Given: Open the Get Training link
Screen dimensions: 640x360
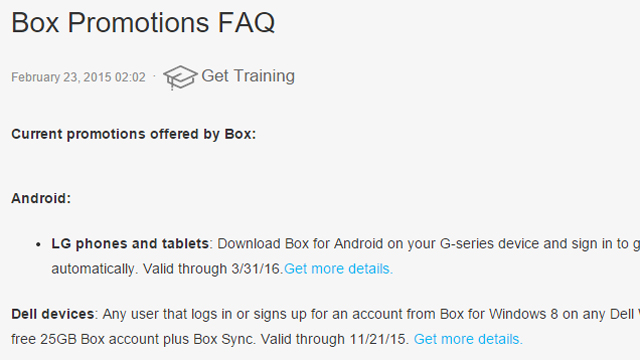Looking at the screenshot, I should [248, 76].
